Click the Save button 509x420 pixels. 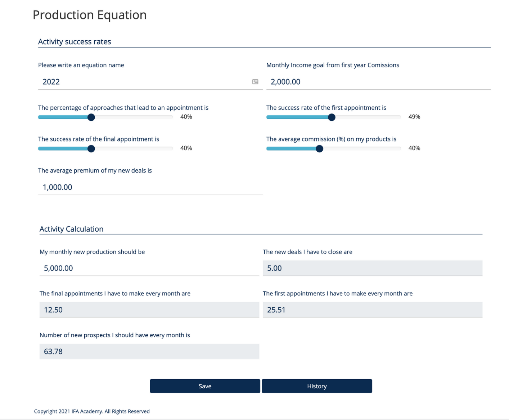205,386
